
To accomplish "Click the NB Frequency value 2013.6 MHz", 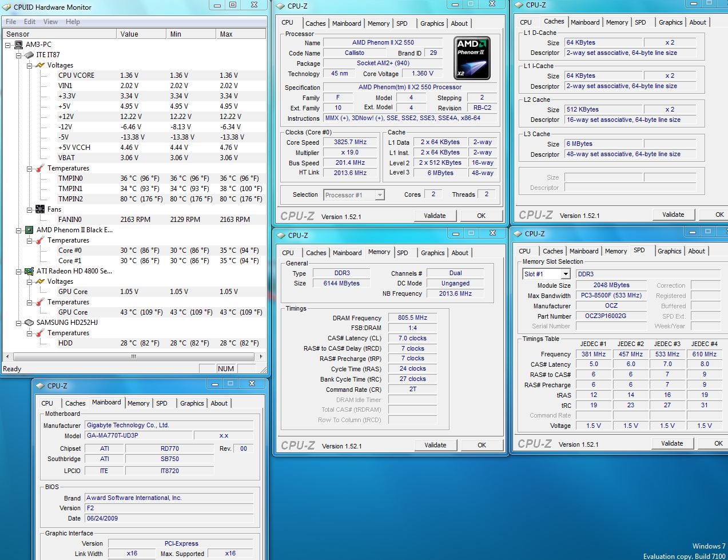I will click(455, 294).
